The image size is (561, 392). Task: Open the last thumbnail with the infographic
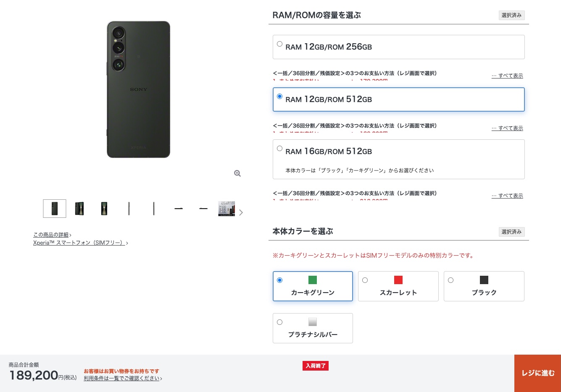coord(227,209)
